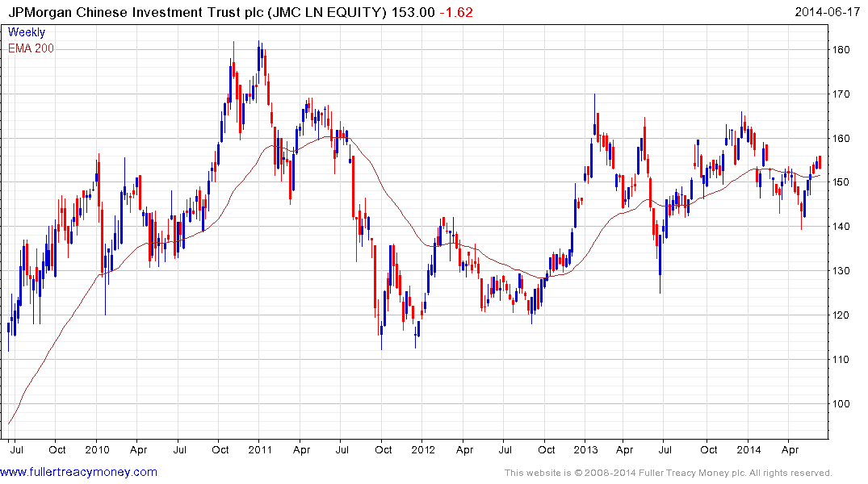Click the 180 price axis label
This screenshot has width=868, height=484.
[841, 50]
